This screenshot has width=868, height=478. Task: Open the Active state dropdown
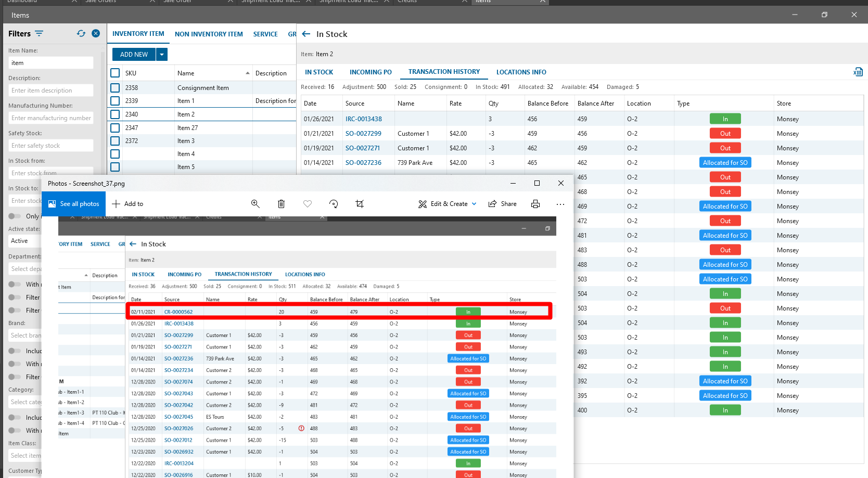tap(23, 241)
